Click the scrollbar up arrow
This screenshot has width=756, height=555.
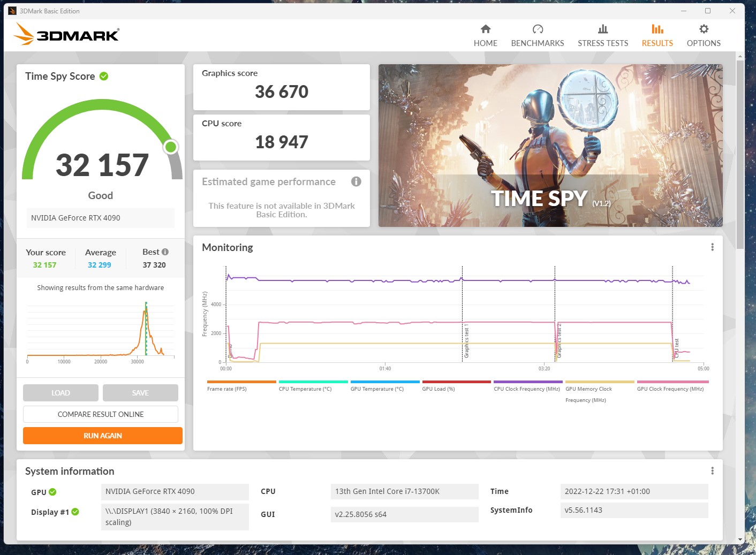point(740,56)
